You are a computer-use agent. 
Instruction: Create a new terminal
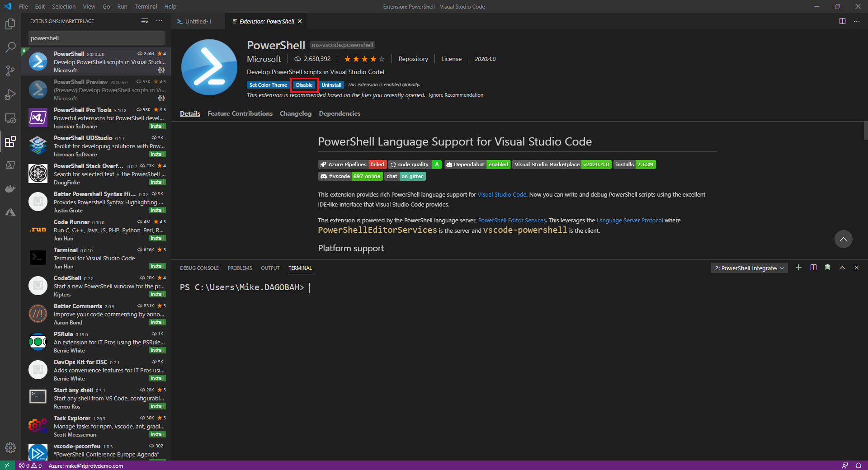click(x=799, y=268)
